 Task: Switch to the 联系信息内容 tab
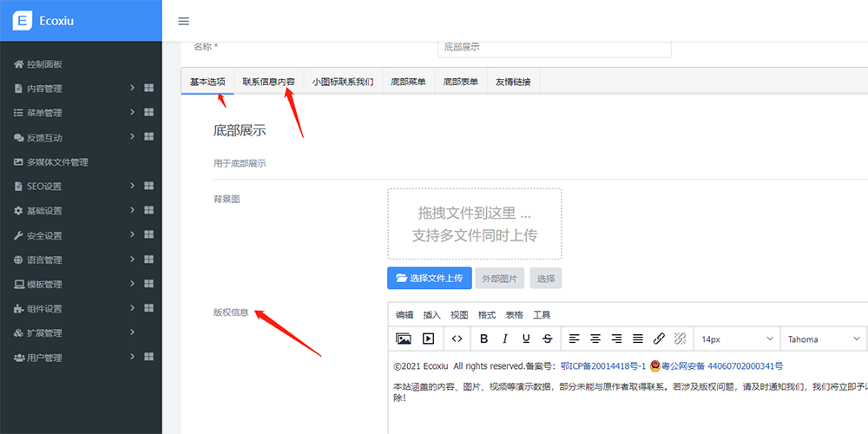point(268,82)
